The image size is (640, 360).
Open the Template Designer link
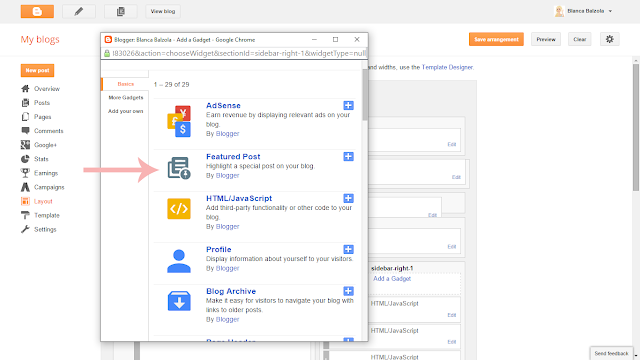[447, 67]
